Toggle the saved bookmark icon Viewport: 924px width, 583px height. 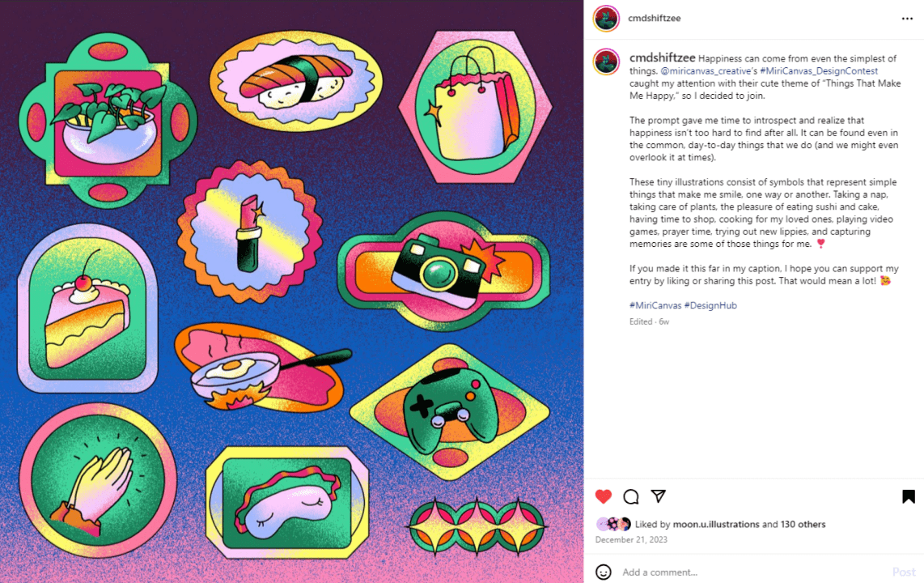[908, 496]
